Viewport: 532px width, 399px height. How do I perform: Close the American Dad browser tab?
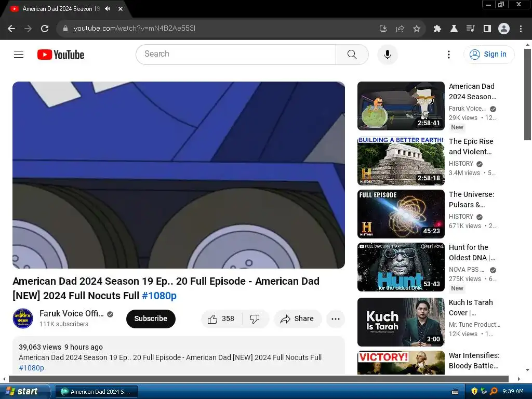pos(121,9)
